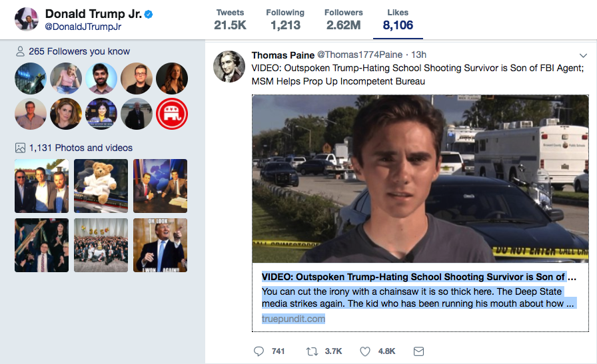Click the @Thomas1774Paine handle

(x=360, y=55)
